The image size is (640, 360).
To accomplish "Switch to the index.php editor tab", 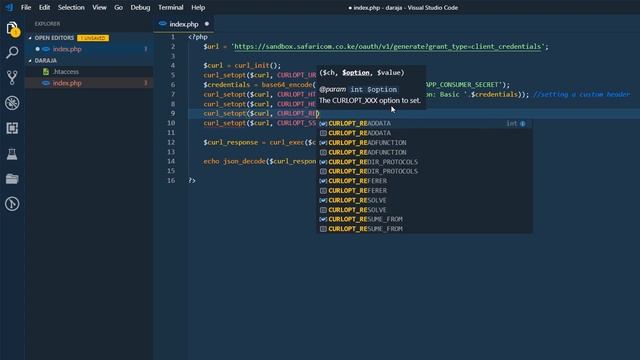I will [184, 24].
